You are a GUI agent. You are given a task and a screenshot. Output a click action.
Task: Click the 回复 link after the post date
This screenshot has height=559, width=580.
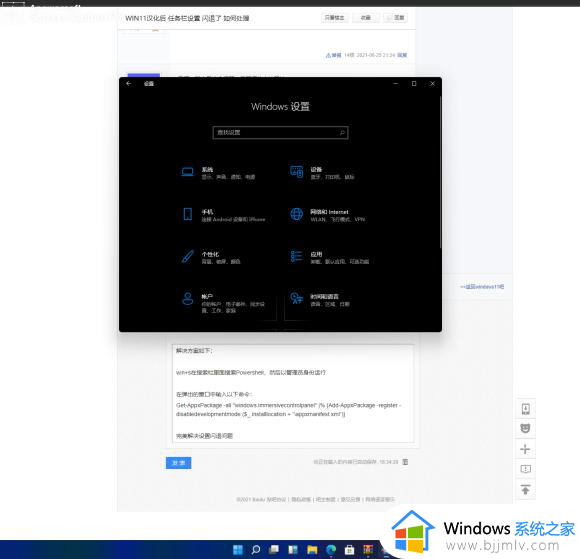402,55
